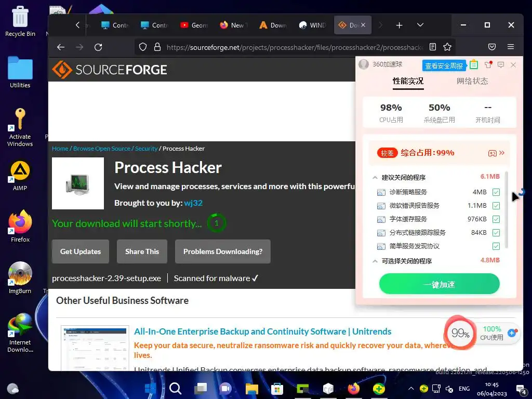Image resolution: width=532 pixels, height=399 pixels.
Task: Save page to Pocket
Action: pos(492,47)
